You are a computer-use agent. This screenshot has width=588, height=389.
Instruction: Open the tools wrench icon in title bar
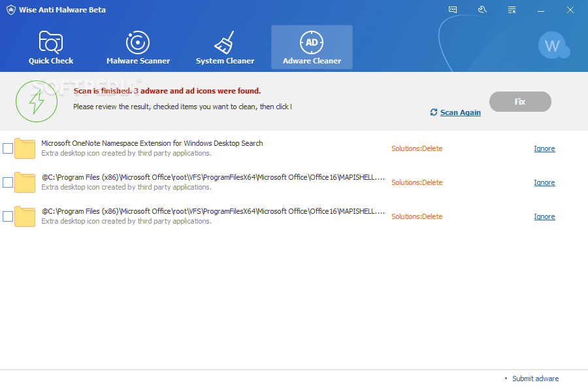[482, 10]
